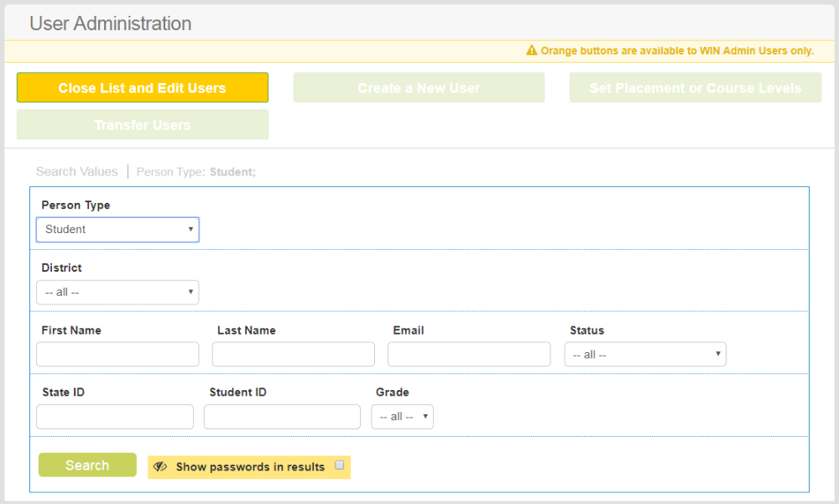Click the User Administration page heading
This screenshot has height=504, width=839.
pos(110,23)
